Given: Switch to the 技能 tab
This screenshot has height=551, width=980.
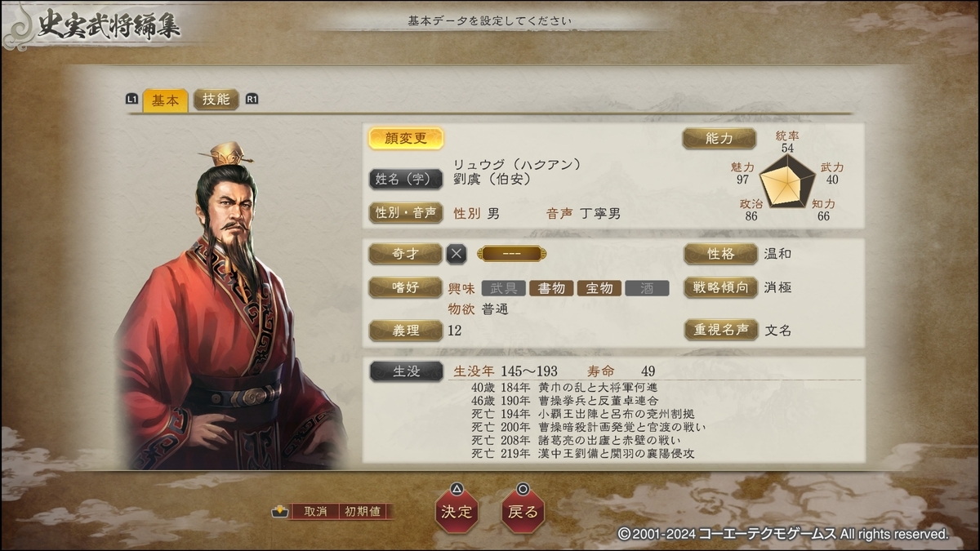Looking at the screenshot, I should pyautogui.click(x=216, y=100).
